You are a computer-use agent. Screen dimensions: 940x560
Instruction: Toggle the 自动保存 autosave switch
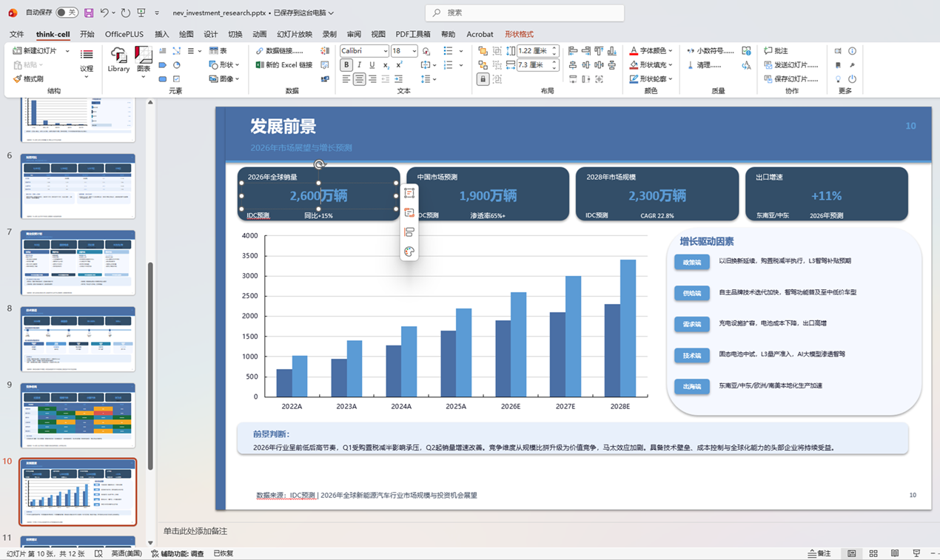[67, 13]
